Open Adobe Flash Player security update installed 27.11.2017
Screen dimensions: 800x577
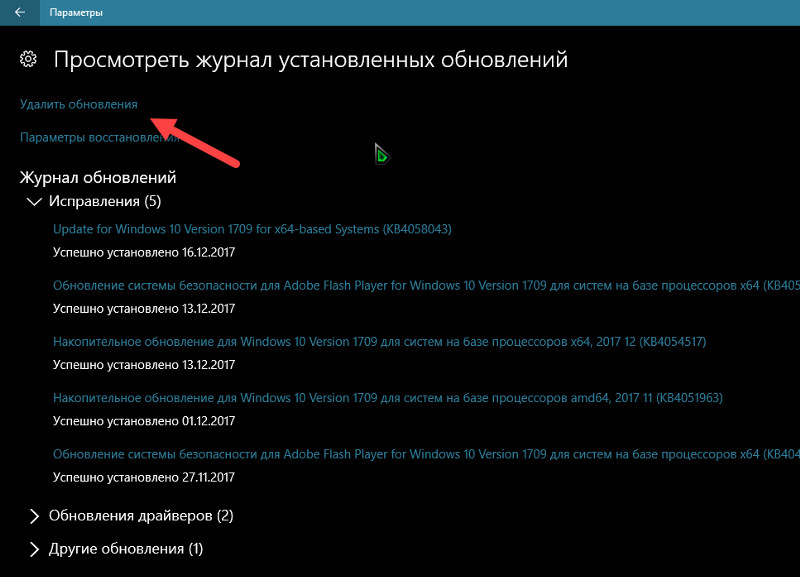(x=426, y=454)
